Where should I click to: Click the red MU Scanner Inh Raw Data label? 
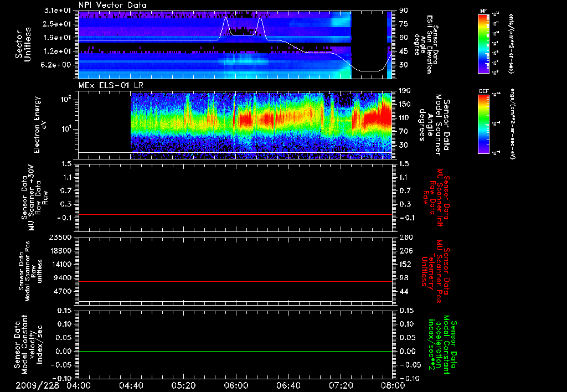pyautogui.click(x=436, y=198)
